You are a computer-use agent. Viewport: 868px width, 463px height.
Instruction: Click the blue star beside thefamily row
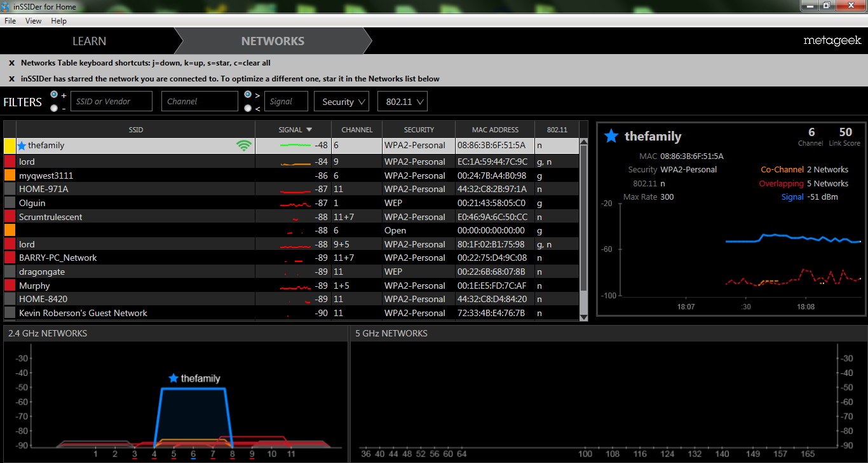[22, 146]
